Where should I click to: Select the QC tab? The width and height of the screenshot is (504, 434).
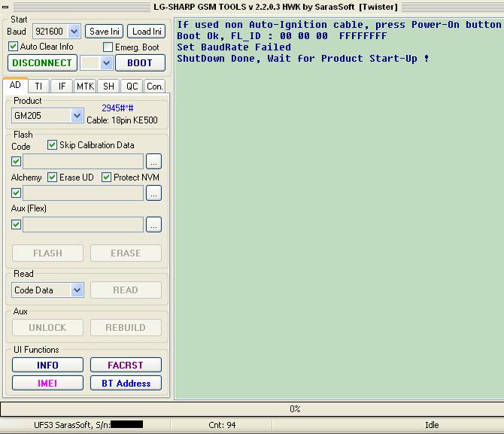tap(132, 86)
